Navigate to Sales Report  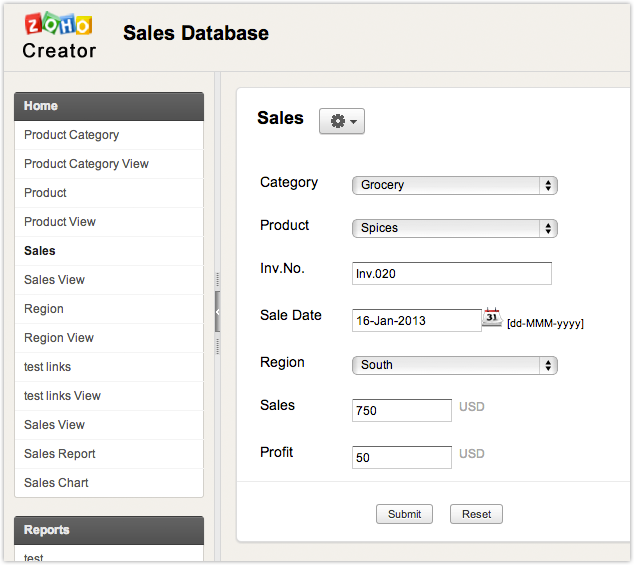60,454
